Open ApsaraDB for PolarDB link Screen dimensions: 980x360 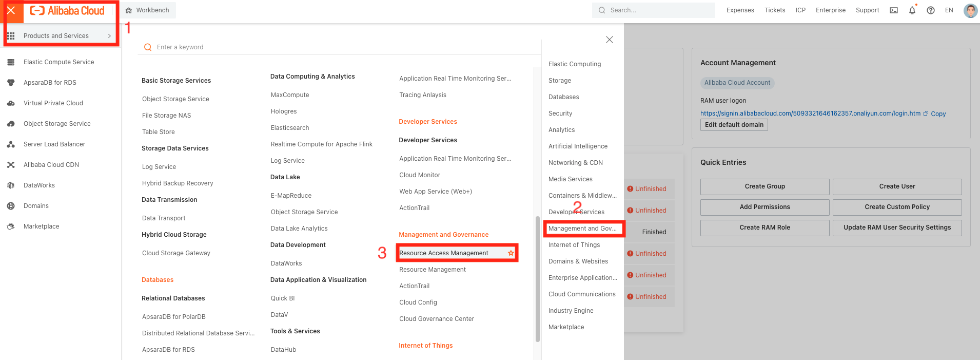[x=174, y=317]
